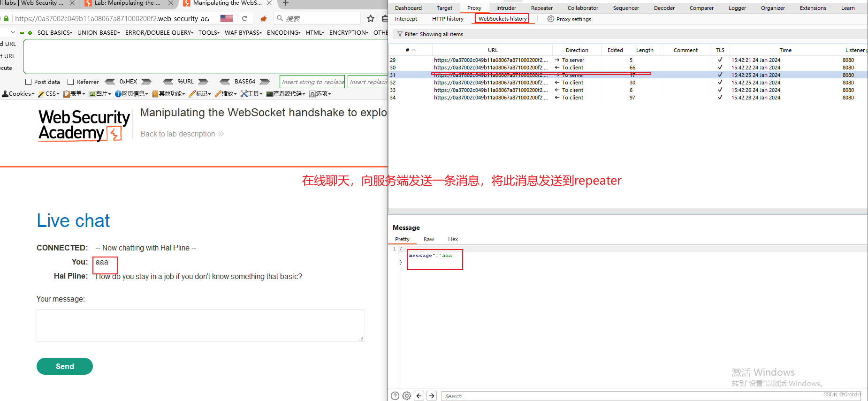Click the US flag icon in the address bar
The image size is (868, 401).
pos(227,18)
